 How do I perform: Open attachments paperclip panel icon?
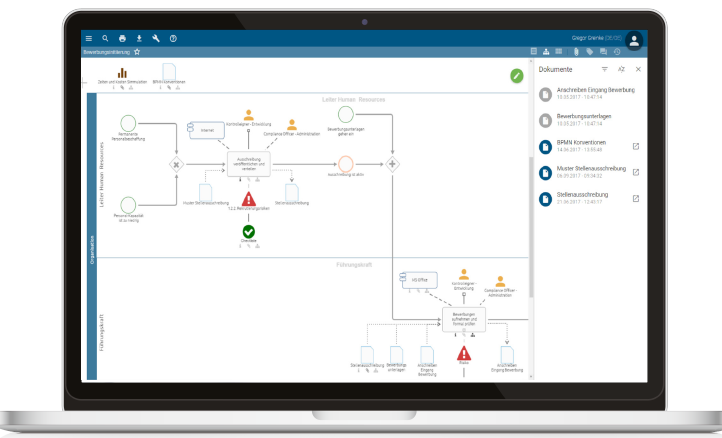pyautogui.click(x=575, y=51)
